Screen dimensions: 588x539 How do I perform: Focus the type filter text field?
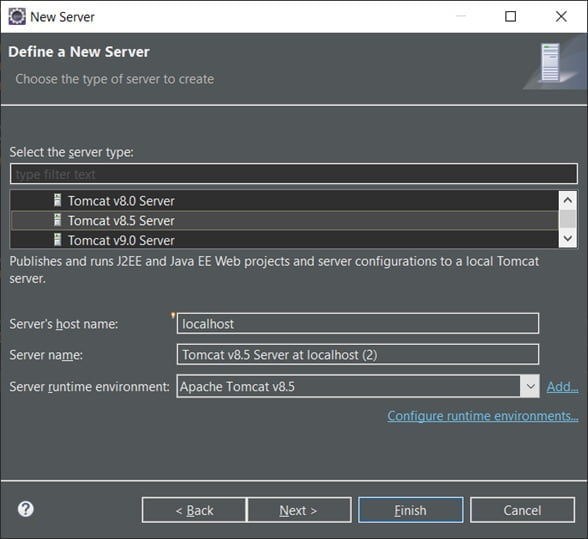[294, 174]
